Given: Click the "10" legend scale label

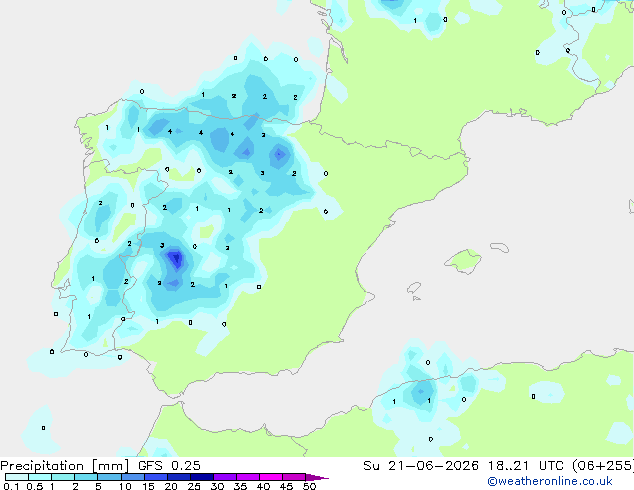Looking at the screenshot, I should point(125,486).
